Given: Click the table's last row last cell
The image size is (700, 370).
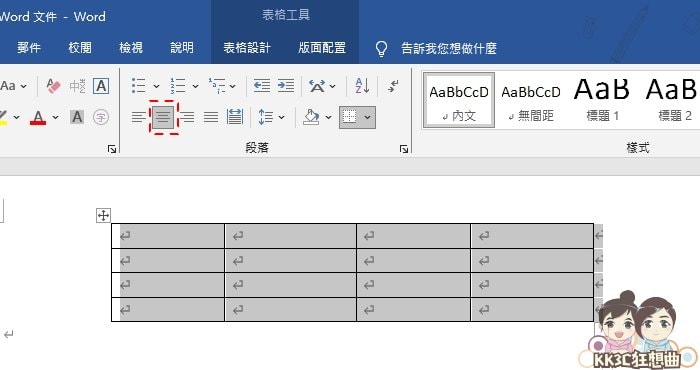Looking at the screenshot, I should [x=532, y=309].
